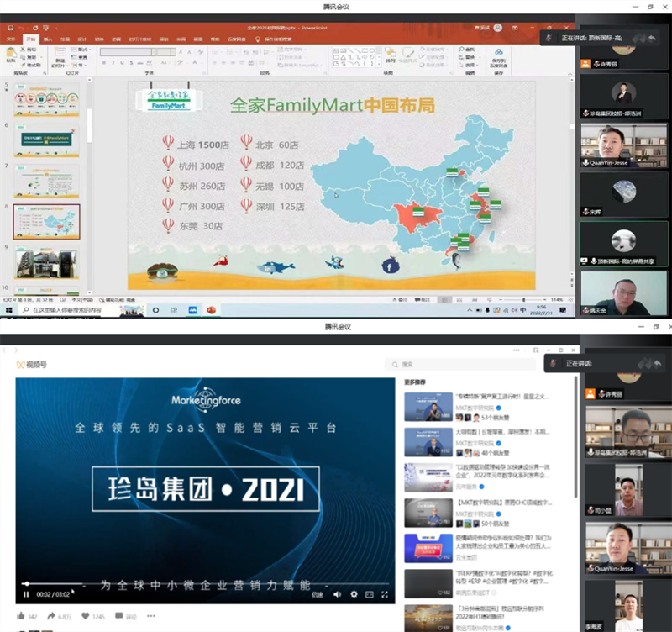Mute the video player volume icon
Viewport: 672px width, 632px height.
[x=337, y=594]
